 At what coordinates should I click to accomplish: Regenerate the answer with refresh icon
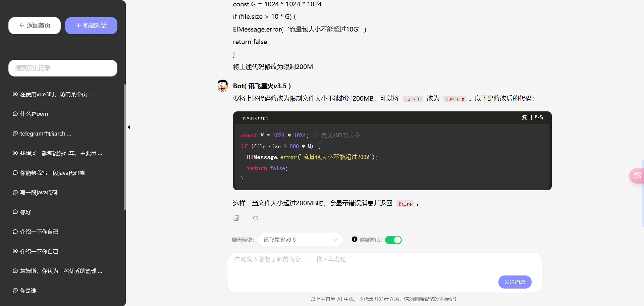[x=256, y=218]
